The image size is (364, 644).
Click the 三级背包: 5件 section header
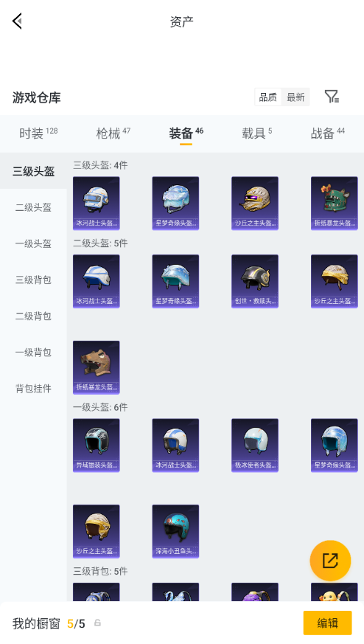click(100, 571)
